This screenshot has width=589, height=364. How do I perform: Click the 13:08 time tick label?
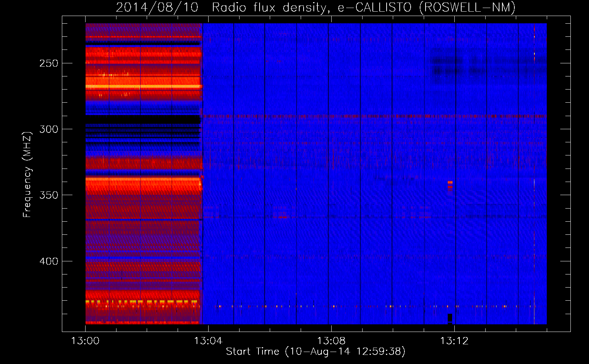331,341
